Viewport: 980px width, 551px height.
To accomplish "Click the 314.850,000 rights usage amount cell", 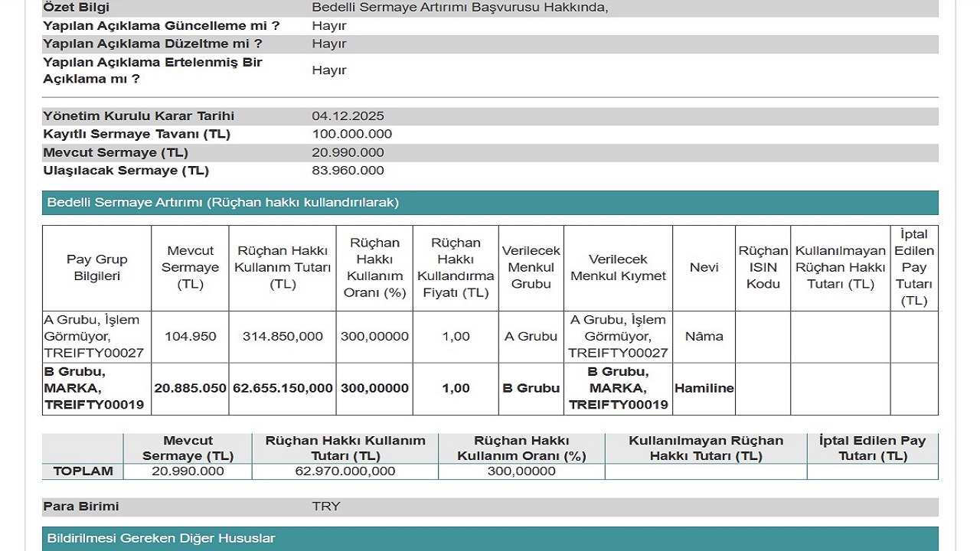I will pos(283,337).
